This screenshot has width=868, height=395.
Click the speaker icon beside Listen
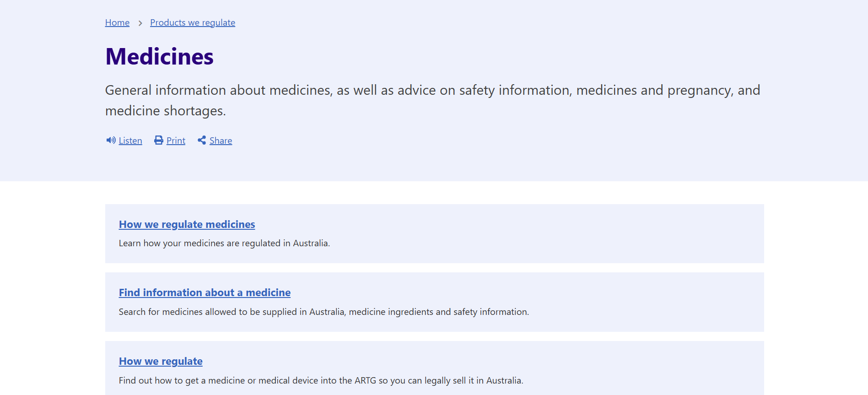point(111,141)
